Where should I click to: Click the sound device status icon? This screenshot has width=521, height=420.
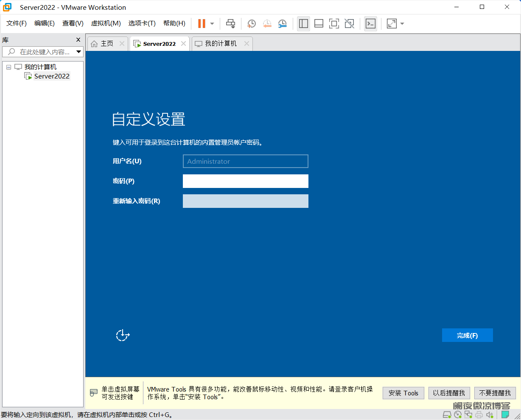(x=489, y=415)
